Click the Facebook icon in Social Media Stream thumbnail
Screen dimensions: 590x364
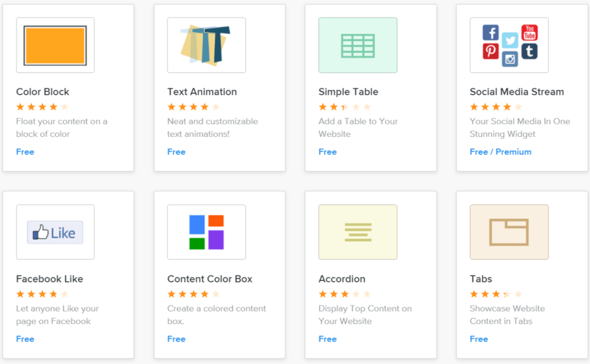tap(490, 32)
